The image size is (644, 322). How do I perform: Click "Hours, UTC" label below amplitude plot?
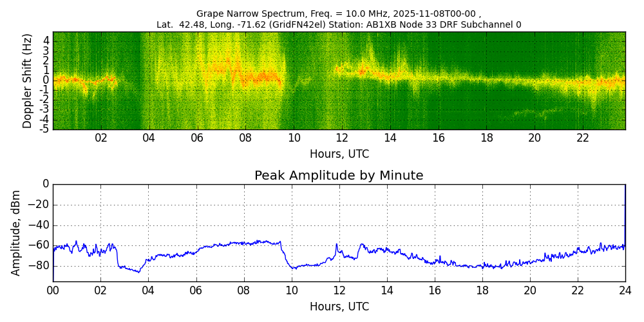pyautogui.click(x=339, y=307)
